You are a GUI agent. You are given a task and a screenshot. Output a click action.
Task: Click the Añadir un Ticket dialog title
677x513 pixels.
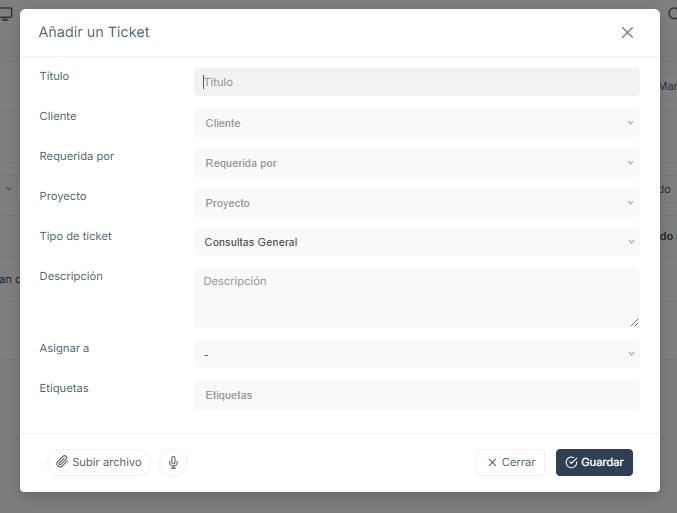(x=94, y=32)
